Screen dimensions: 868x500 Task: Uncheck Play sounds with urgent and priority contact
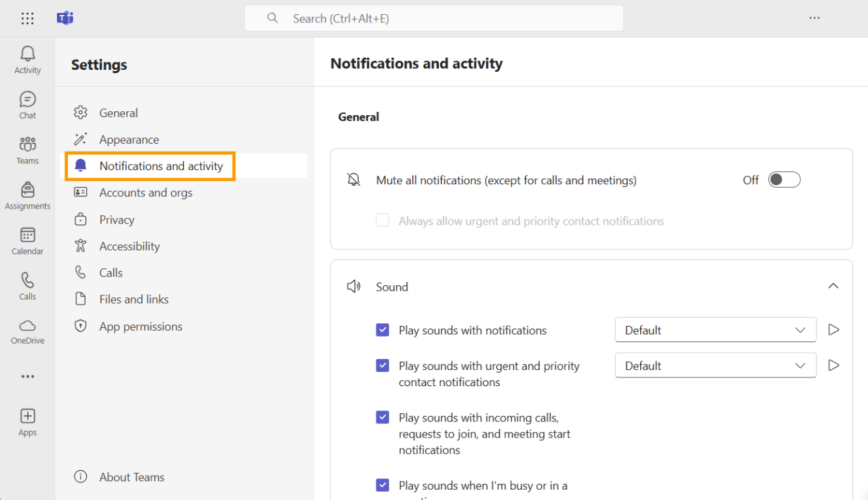pos(382,365)
